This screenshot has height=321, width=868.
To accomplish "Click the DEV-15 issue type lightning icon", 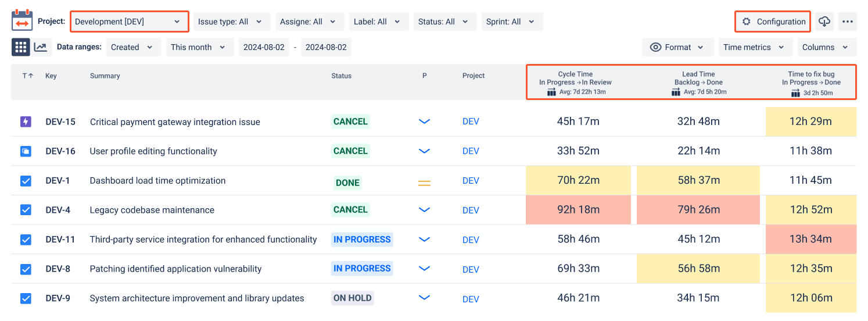I will pos(26,122).
